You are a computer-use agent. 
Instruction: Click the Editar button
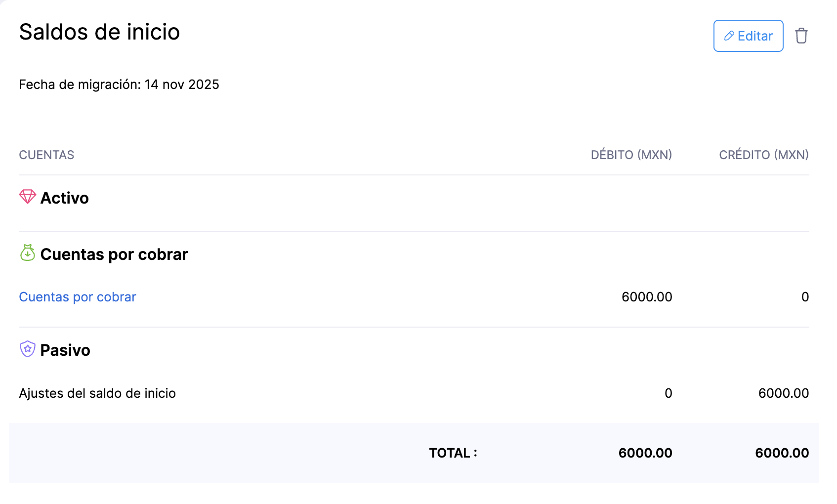click(x=748, y=36)
